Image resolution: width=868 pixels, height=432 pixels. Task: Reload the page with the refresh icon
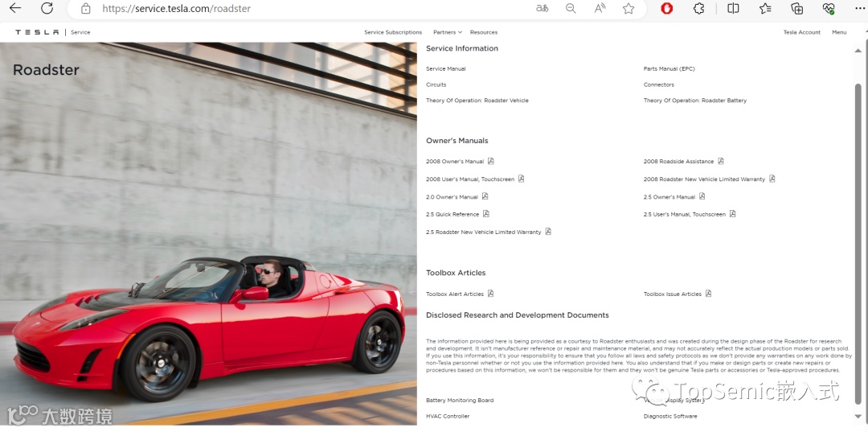(47, 8)
